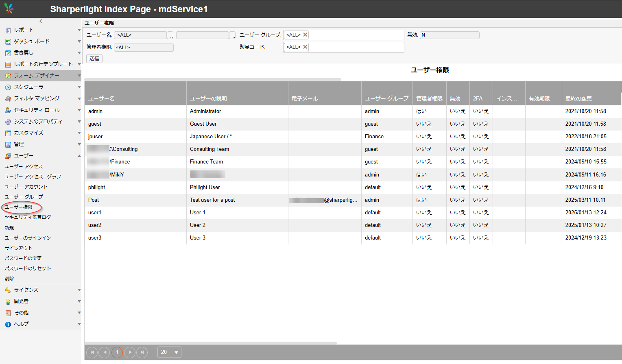Go to last page of results
Image resolution: width=622 pixels, height=364 pixels.
(142, 352)
